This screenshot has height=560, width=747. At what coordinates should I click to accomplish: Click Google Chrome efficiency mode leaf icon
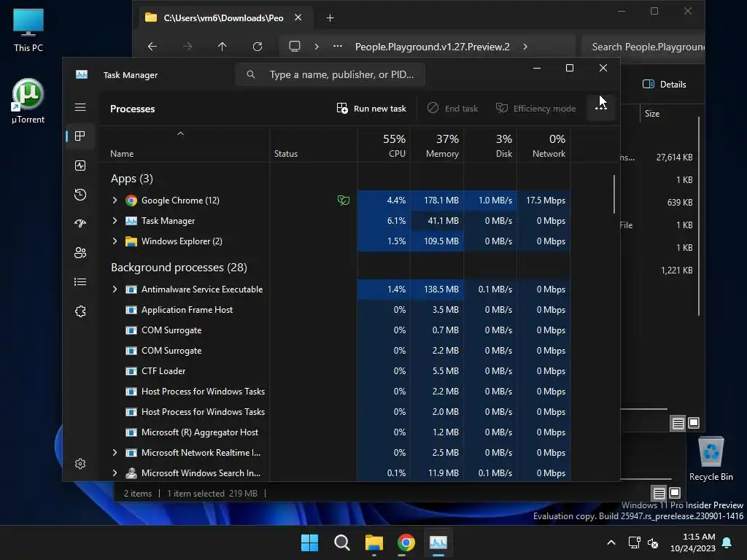click(x=343, y=201)
